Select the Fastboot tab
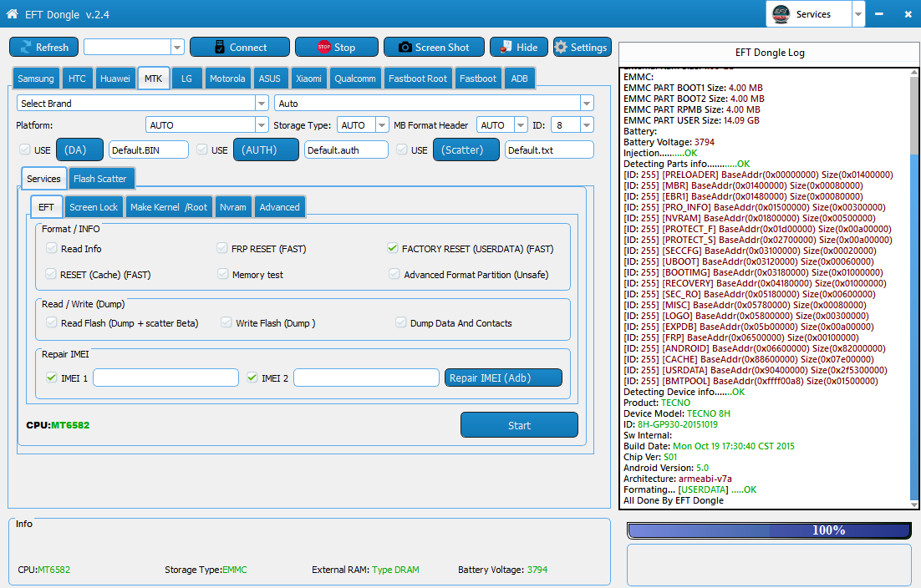Viewport: 921px width, 588px height. (477, 78)
